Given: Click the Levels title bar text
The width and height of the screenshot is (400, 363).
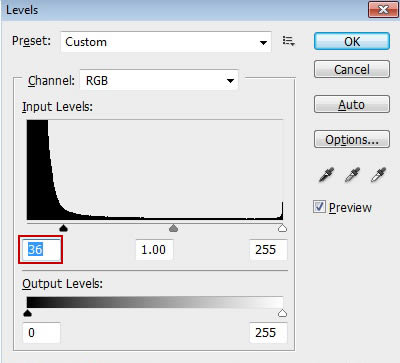Looking at the screenshot, I should (x=22, y=10).
